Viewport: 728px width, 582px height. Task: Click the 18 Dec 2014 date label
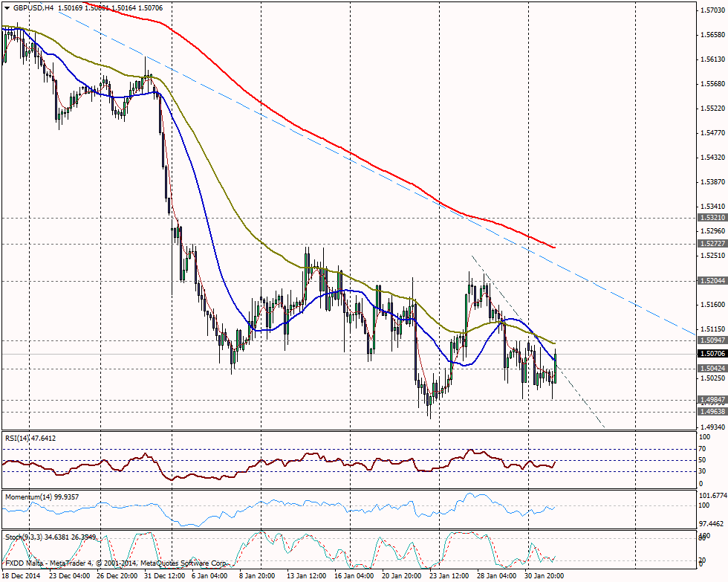[x=23, y=576]
